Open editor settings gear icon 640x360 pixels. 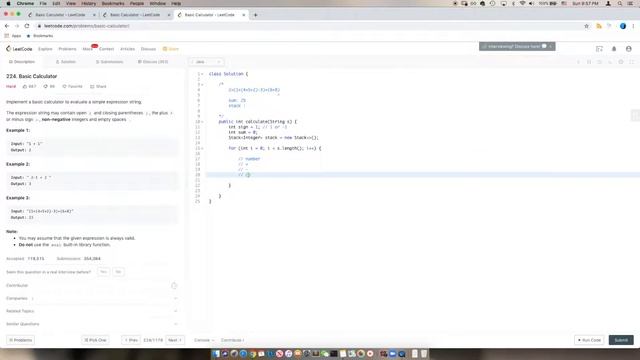pos(621,62)
